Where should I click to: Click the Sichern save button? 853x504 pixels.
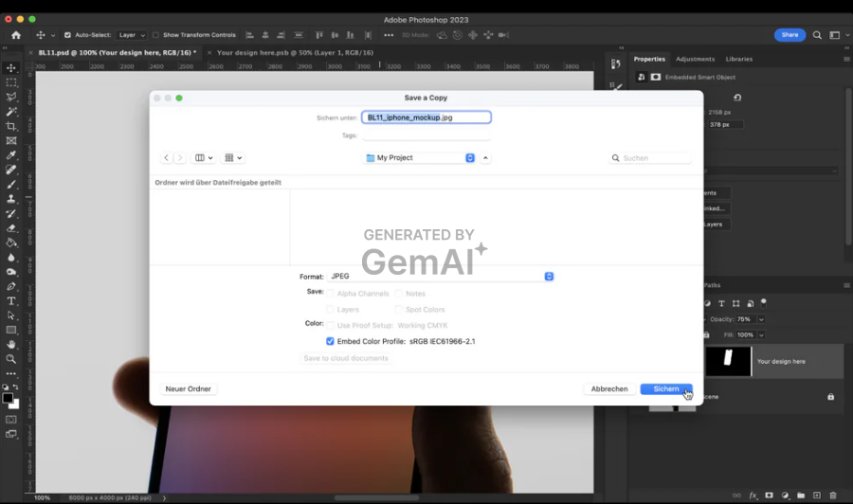[x=666, y=388]
